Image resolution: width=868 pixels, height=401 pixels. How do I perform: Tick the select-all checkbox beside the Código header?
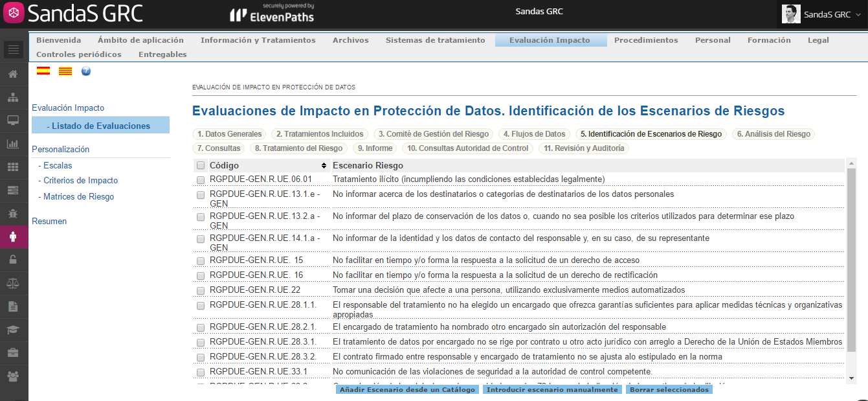click(201, 165)
